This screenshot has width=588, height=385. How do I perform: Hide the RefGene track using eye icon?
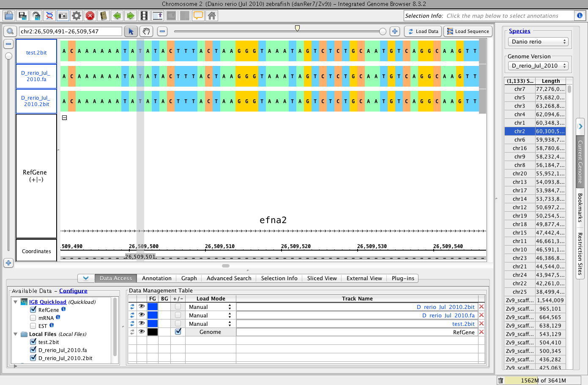tap(141, 332)
